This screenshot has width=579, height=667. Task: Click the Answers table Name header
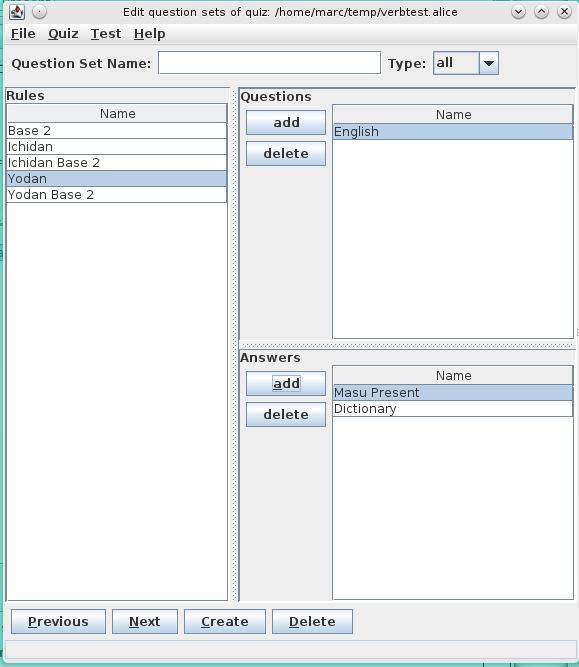[453, 376]
